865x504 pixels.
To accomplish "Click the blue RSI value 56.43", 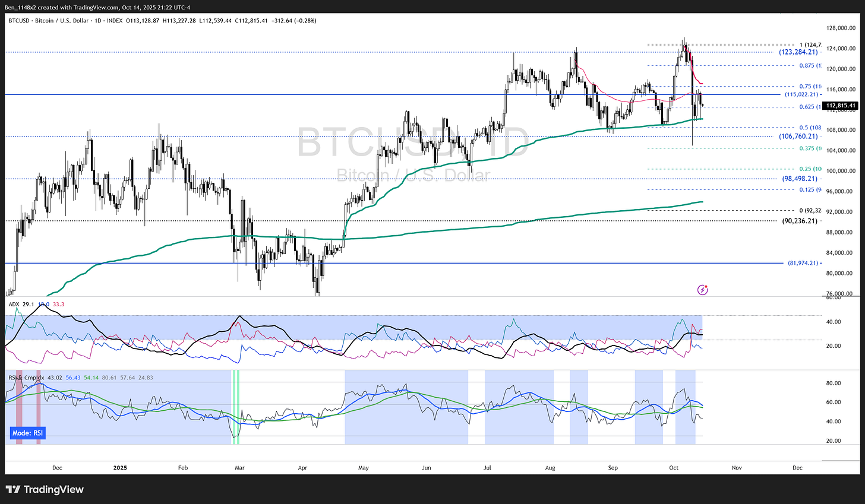I will [73, 377].
